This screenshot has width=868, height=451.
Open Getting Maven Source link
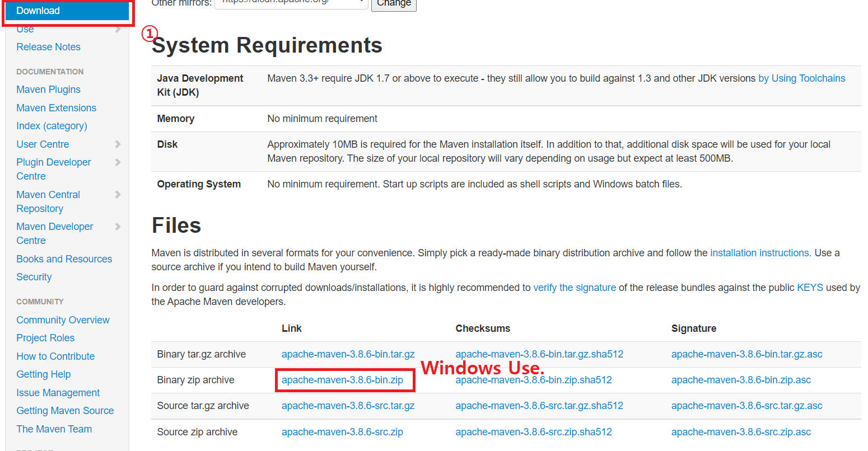(65, 411)
